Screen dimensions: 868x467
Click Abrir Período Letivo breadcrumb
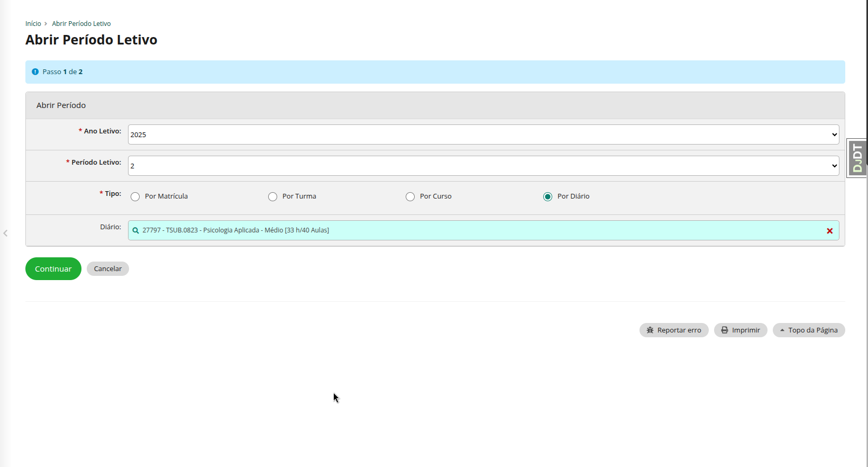click(81, 24)
